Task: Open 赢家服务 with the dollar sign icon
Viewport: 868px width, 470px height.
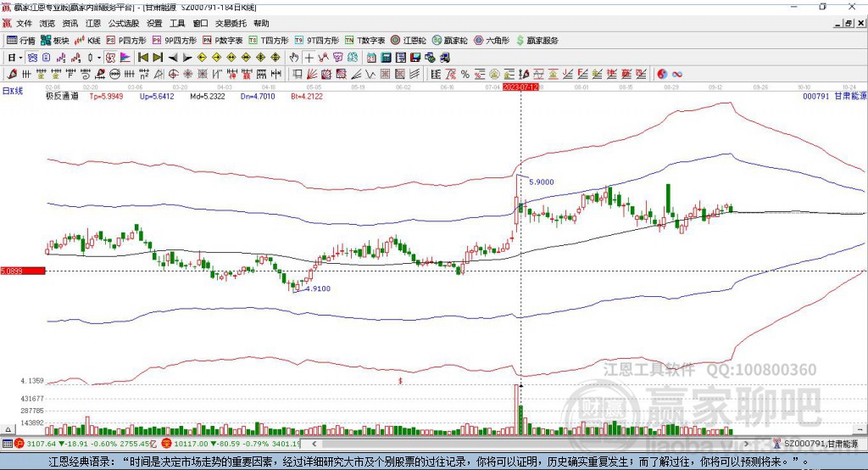Action: (537, 41)
